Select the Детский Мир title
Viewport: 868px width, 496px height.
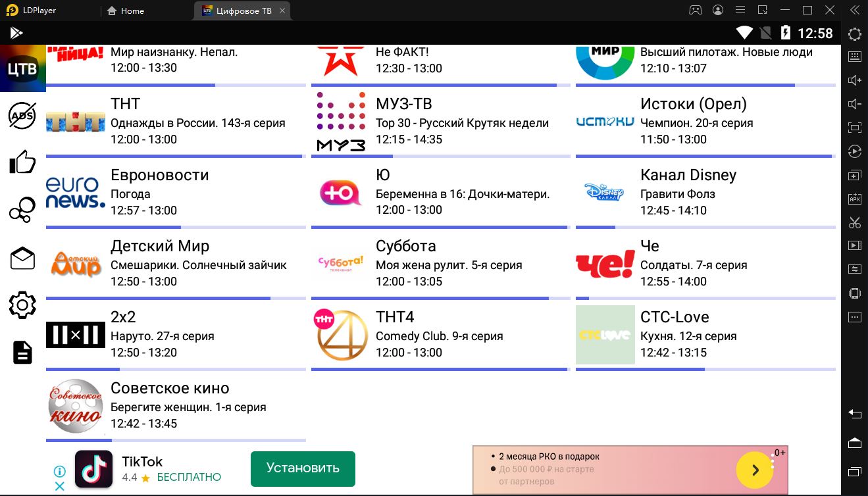tap(160, 246)
